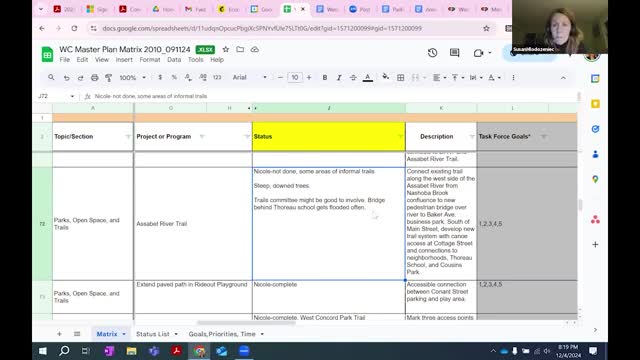Edit the font size field
The height and width of the screenshot is (360, 640).
click(x=295, y=78)
